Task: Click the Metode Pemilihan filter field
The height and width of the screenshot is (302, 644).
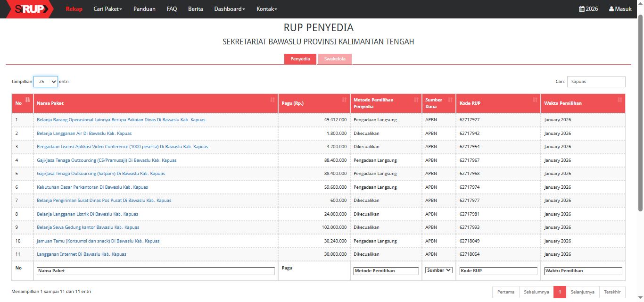Action: [x=386, y=271]
